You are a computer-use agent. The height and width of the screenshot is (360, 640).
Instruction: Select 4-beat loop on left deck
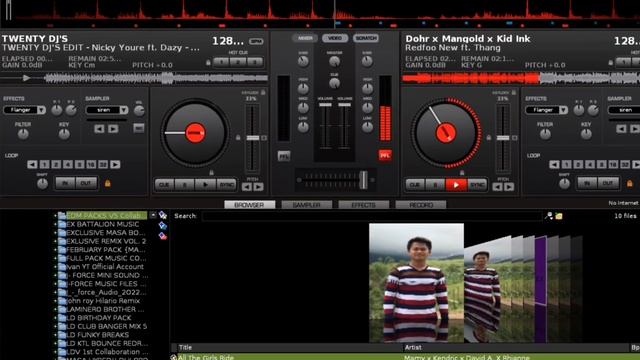pos(68,164)
